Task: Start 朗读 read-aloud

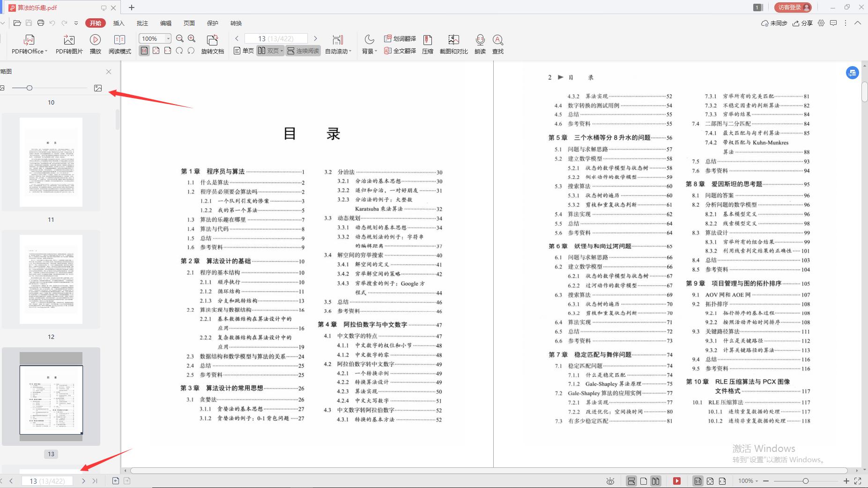Action: point(480,45)
